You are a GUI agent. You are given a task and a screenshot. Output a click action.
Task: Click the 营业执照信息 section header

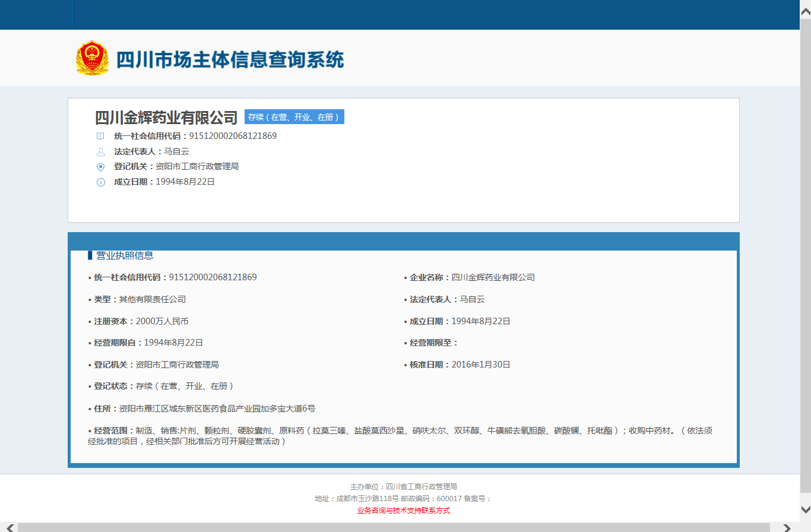pyautogui.click(x=125, y=255)
